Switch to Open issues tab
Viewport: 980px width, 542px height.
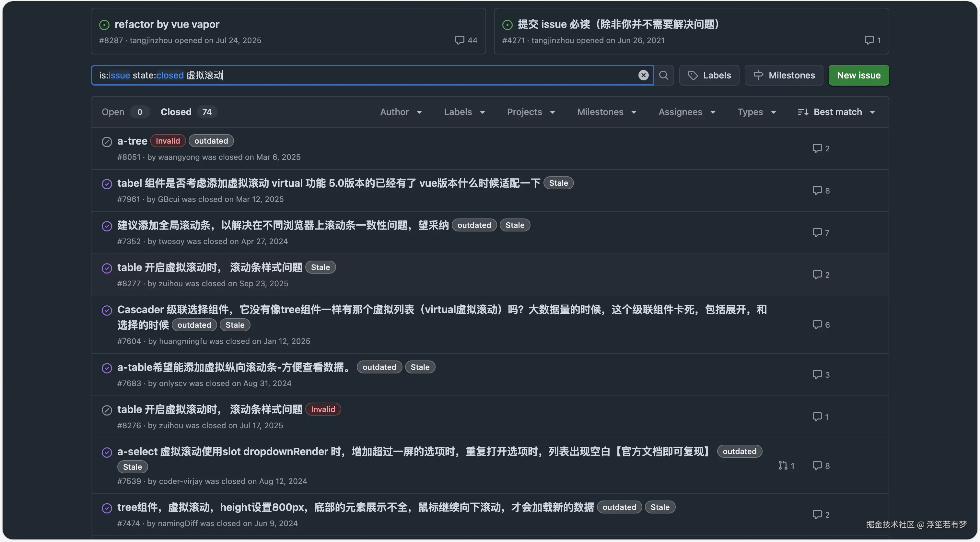113,112
